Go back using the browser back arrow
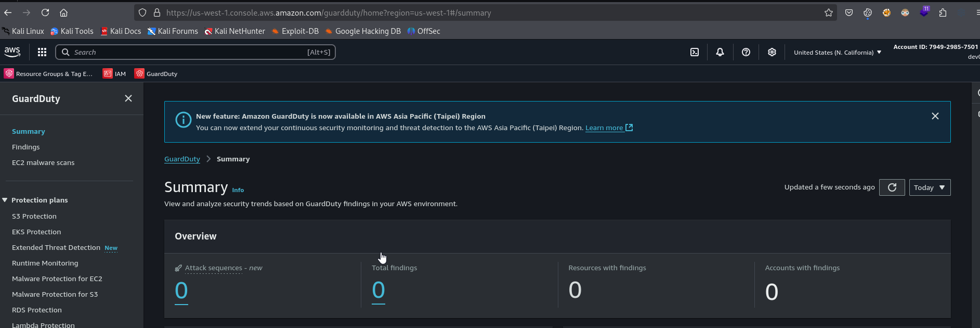980x328 pixels. click(x=8, y=12)
